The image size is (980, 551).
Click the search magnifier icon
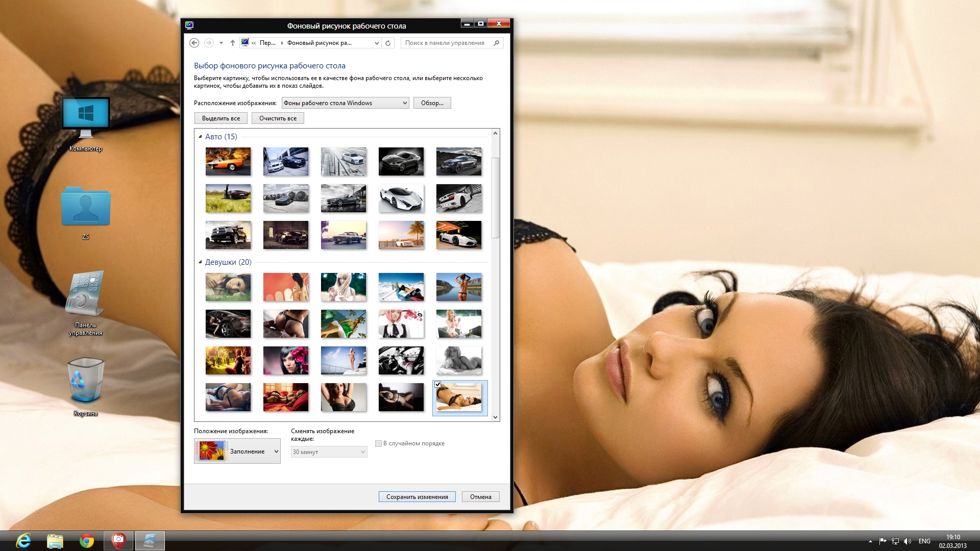tap(496, 43)
